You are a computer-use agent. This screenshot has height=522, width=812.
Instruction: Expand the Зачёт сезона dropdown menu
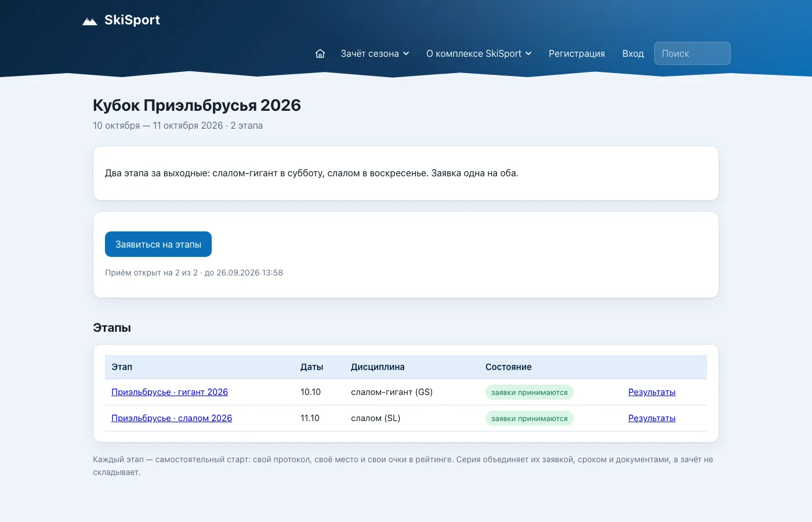point(375,53)
